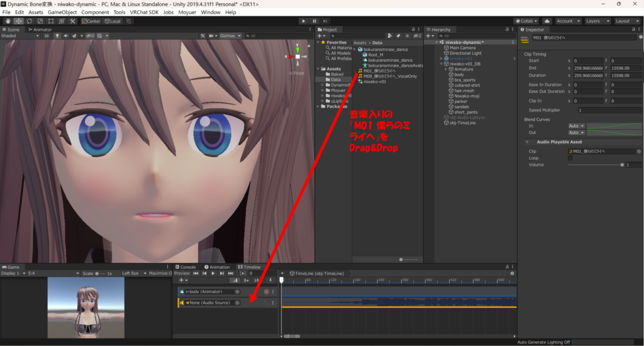The height and width of the screenshot is (346, 644).
Task: Open the Blend Curves In Auto dropdown
Action: point(576,126)
